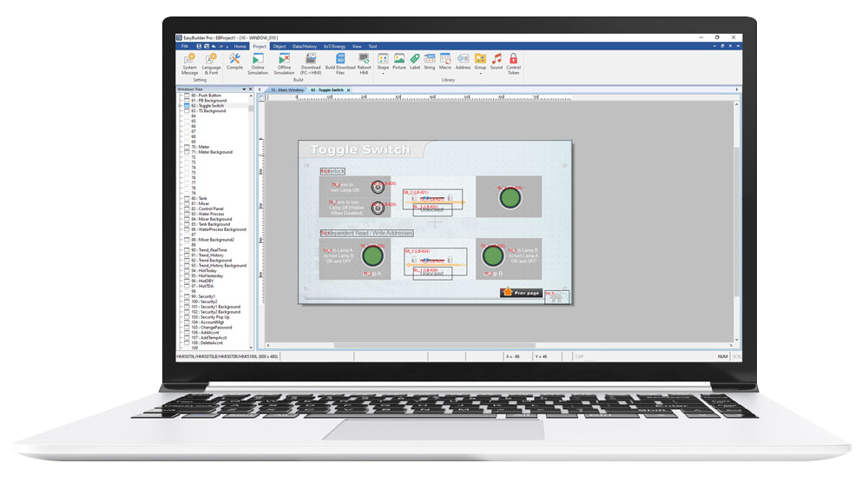Select 83 : Water Process in tree

pos(207,214)
